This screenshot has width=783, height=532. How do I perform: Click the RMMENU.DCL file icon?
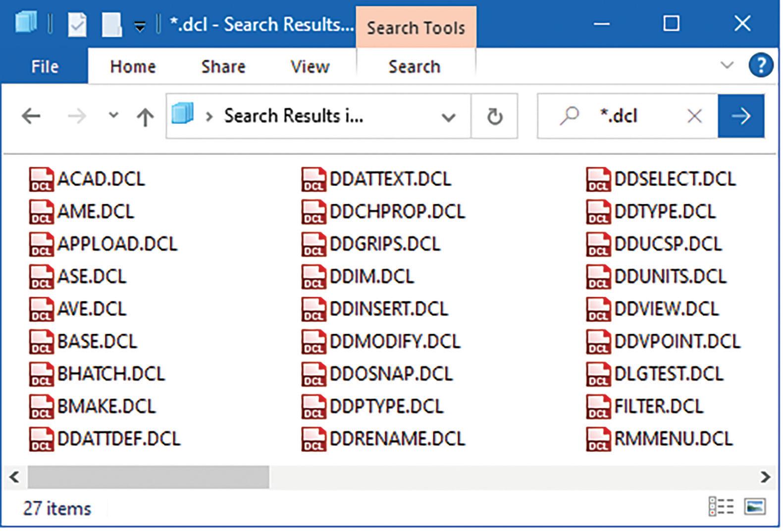pos(598,439)
